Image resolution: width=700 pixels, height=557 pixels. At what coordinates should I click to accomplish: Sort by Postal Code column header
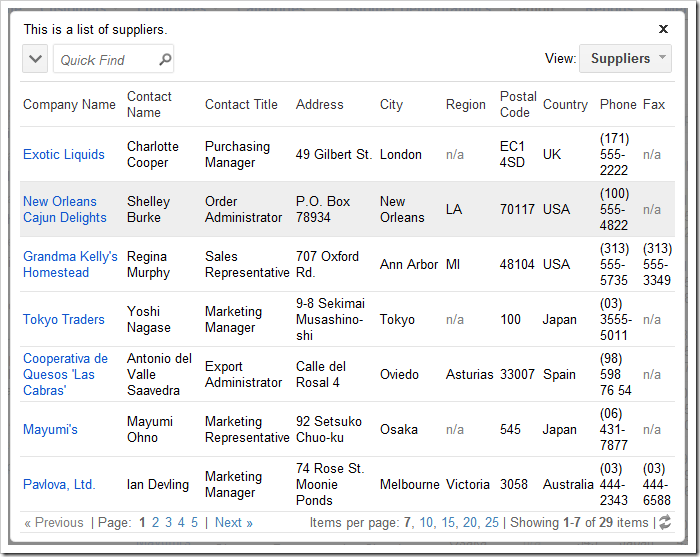coord(518,104)
